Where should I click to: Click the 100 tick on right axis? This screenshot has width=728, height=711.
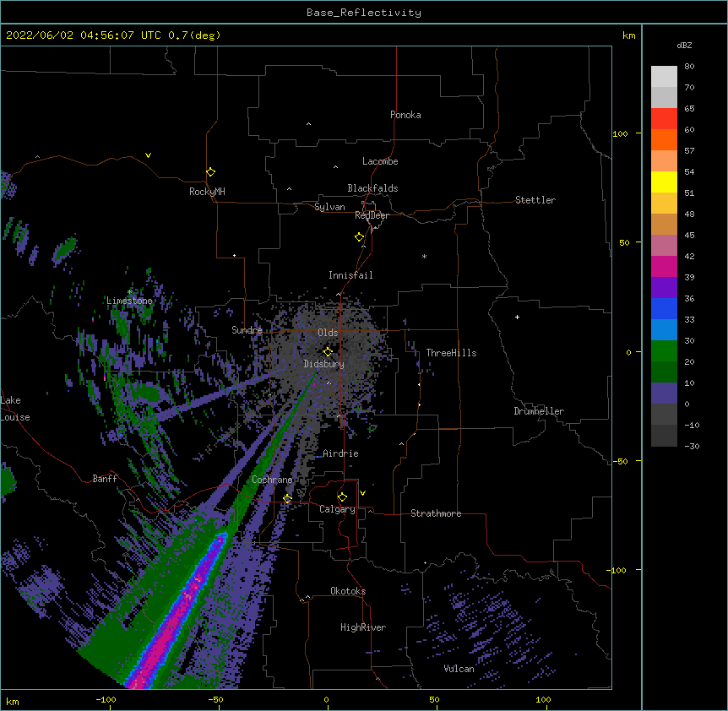pos(620,134)
